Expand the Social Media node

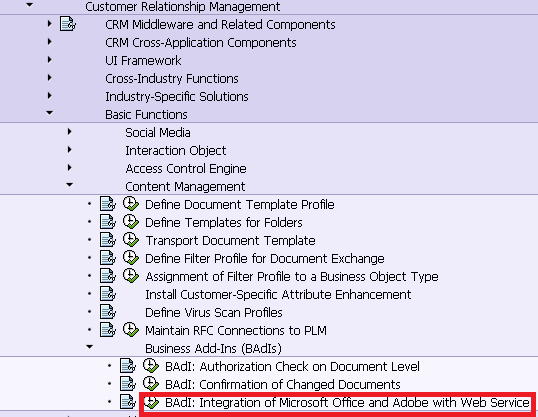(x=70, y=132)
